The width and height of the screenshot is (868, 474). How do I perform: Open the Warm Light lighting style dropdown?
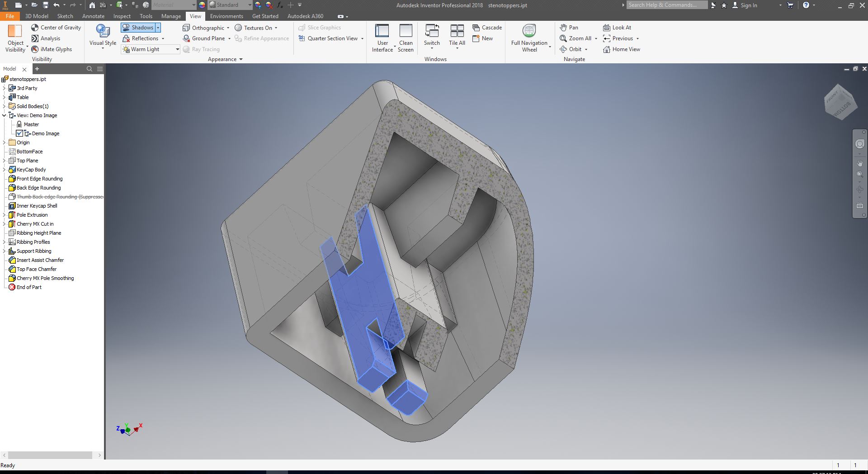point(151,49)
